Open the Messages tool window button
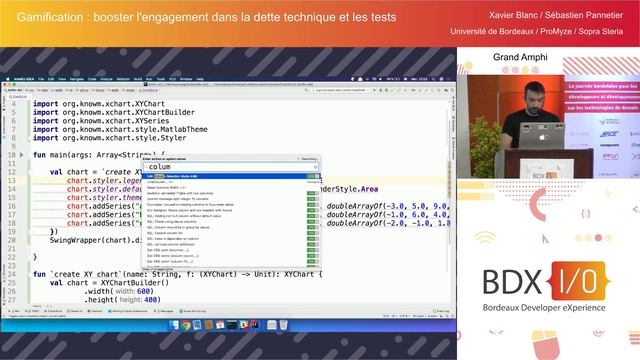The width and height of the screenshot is (640, 360). 164,311
